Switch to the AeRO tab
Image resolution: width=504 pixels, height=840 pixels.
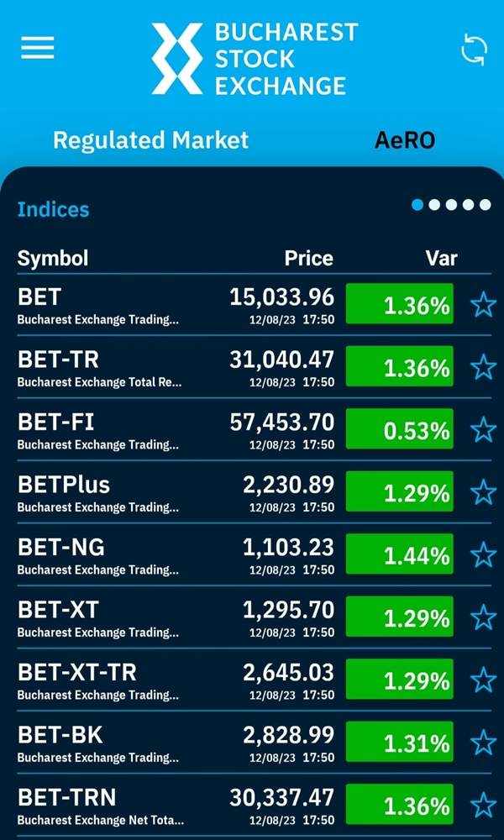point(404,140)
